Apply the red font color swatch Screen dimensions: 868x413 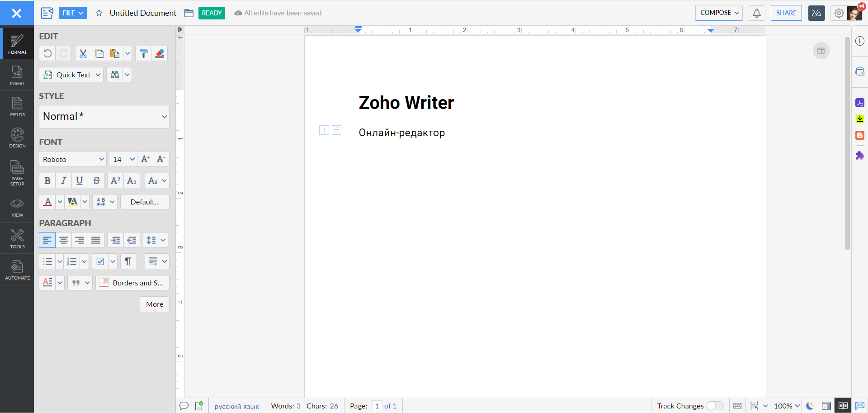coord(48,202)
